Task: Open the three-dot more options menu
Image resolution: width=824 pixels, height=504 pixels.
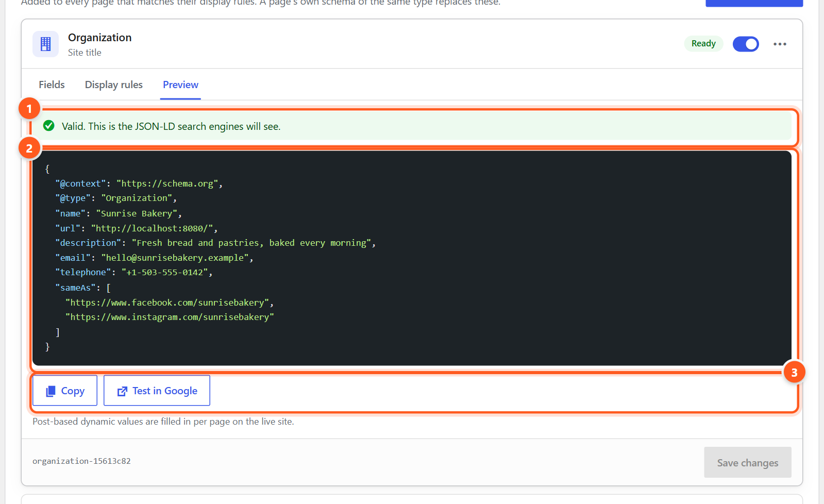Action: click(x=780, y=44)
